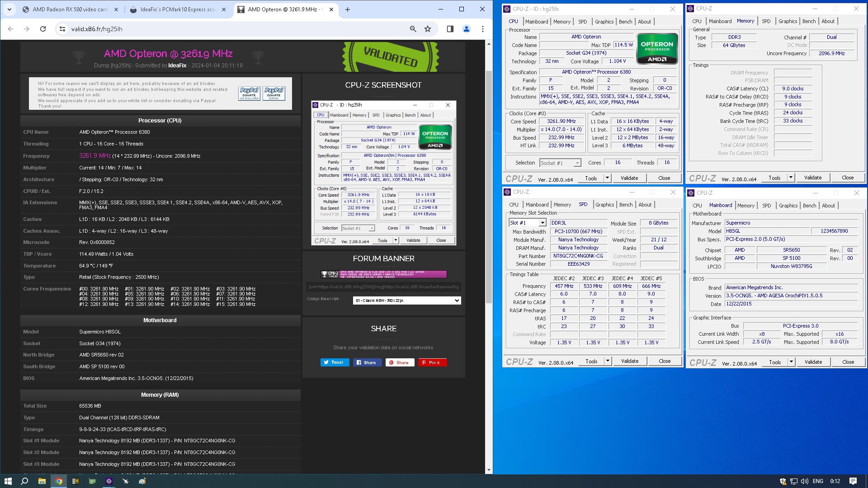
Task: Open Mainboard tab in CPU-Z hg25lh window
Action: click(x=537, y=21)
